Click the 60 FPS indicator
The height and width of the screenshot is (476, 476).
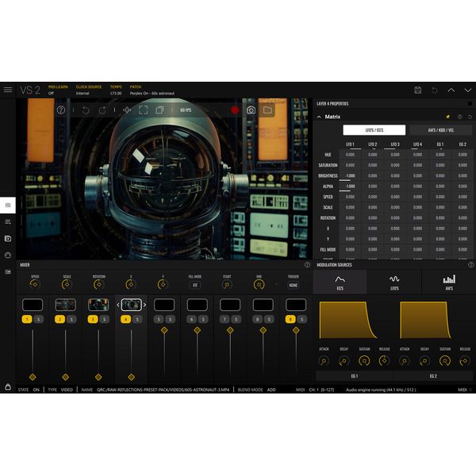pos(186,110)
